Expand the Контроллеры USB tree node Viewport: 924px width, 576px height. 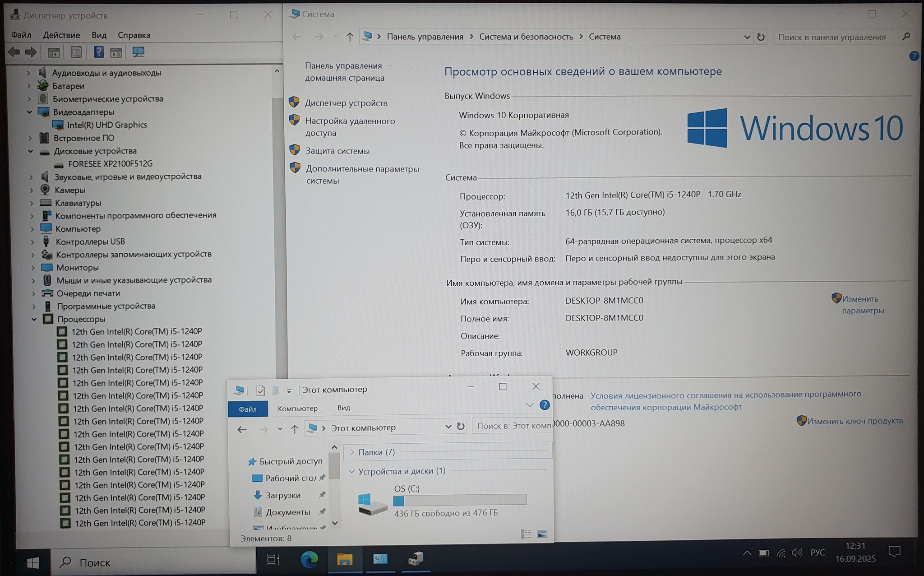click(32, 242)
